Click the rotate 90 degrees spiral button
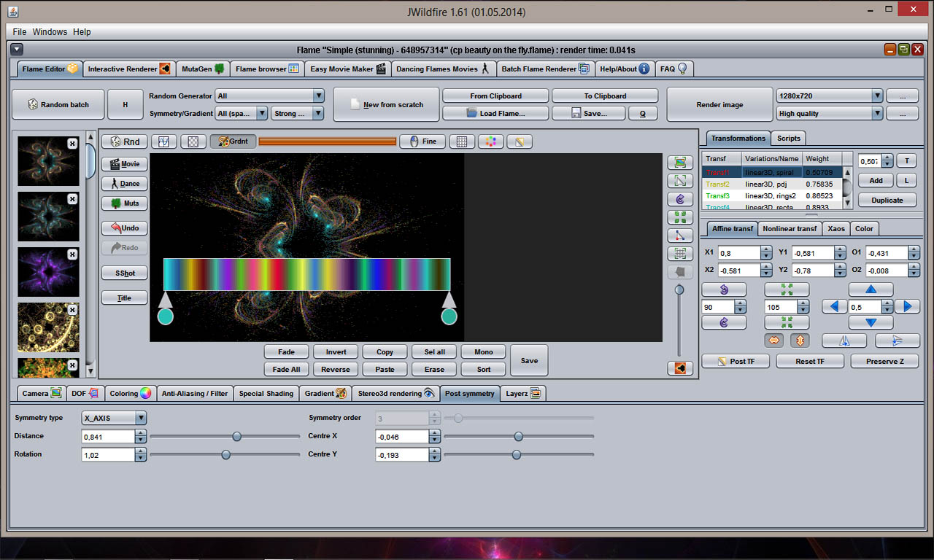The image size is (934, 560). click(724, 289)
